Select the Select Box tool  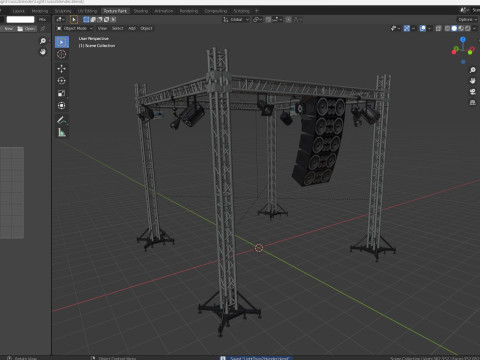point(61,42)
